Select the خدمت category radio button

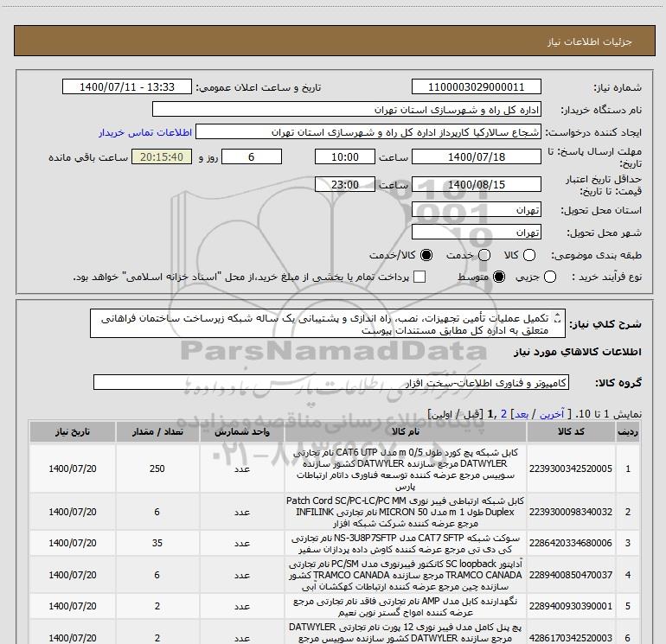pos(484,255)
